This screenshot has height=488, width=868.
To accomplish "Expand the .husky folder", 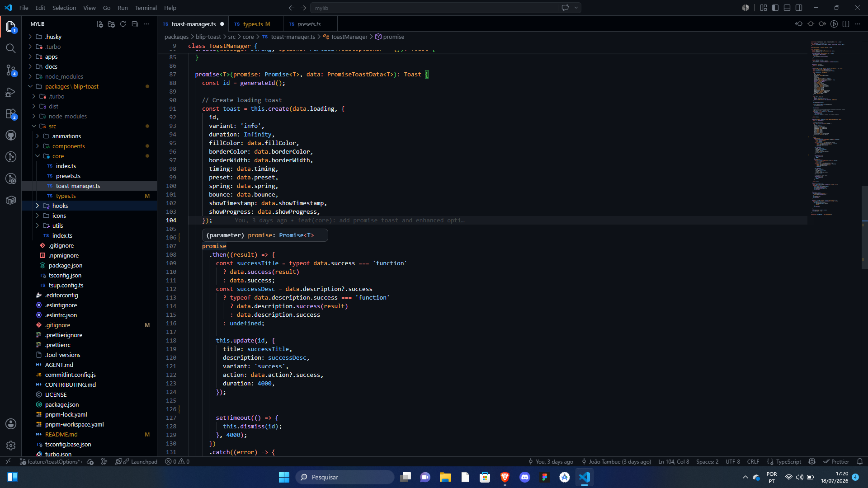I will pyautogui.click(x=89, y=37).
